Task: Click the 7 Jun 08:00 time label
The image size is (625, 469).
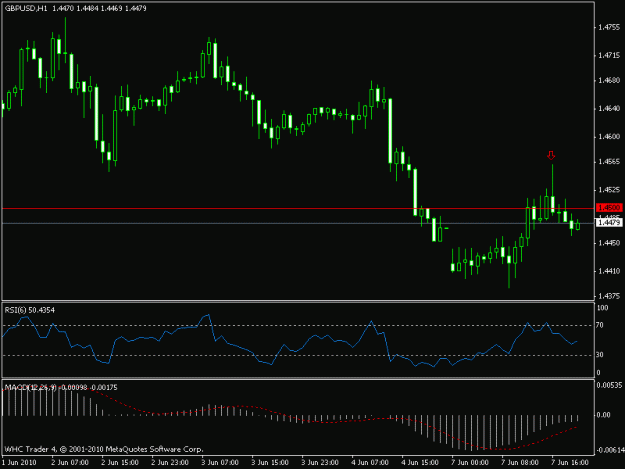Action: click(520, 463)
